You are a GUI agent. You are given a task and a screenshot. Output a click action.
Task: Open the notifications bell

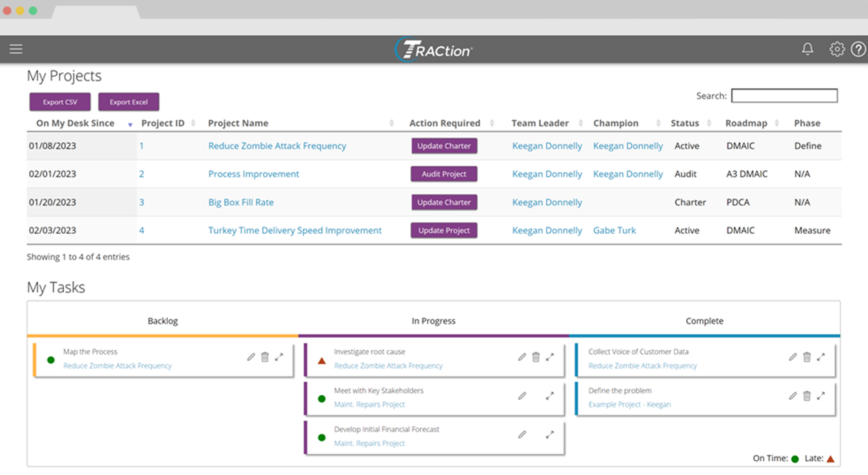tap(807, 49)
